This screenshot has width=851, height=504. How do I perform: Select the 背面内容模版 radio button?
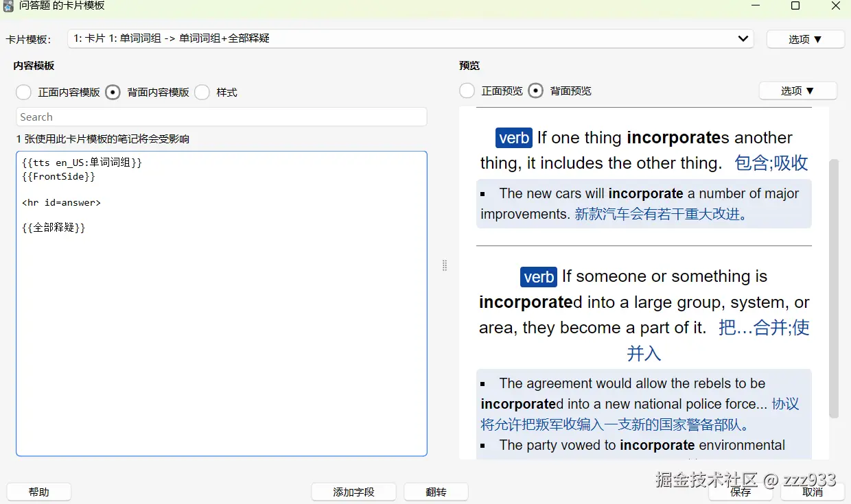point(113,92)
